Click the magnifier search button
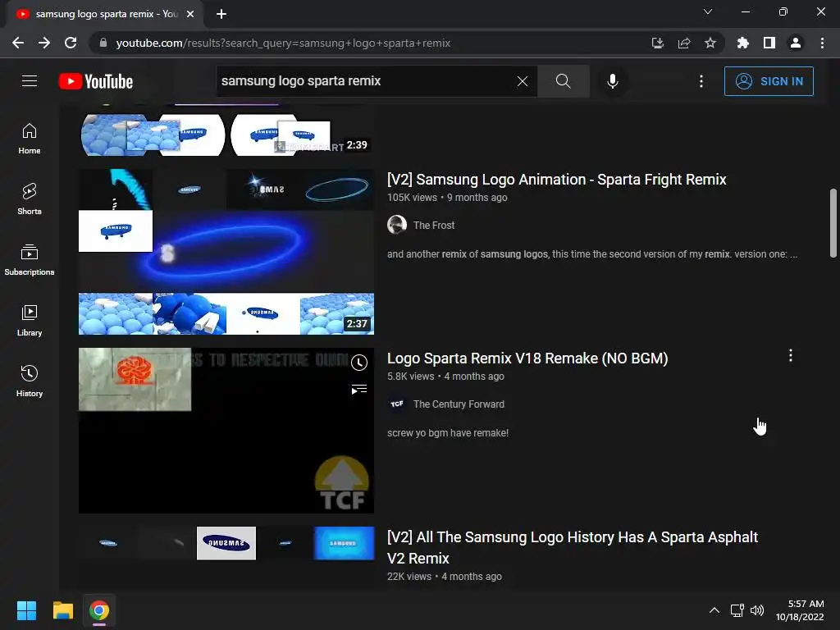This screenshot has height=630, width=840. pyautogui.click(x=563, y=81)
